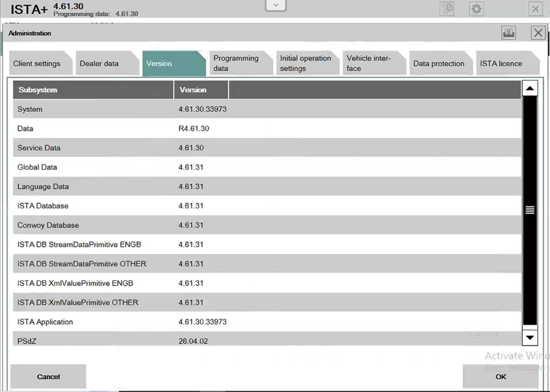The height and width of the screenshot is (392, 550).
Task: Click the Subsystem column header
Action: point(94,90)
